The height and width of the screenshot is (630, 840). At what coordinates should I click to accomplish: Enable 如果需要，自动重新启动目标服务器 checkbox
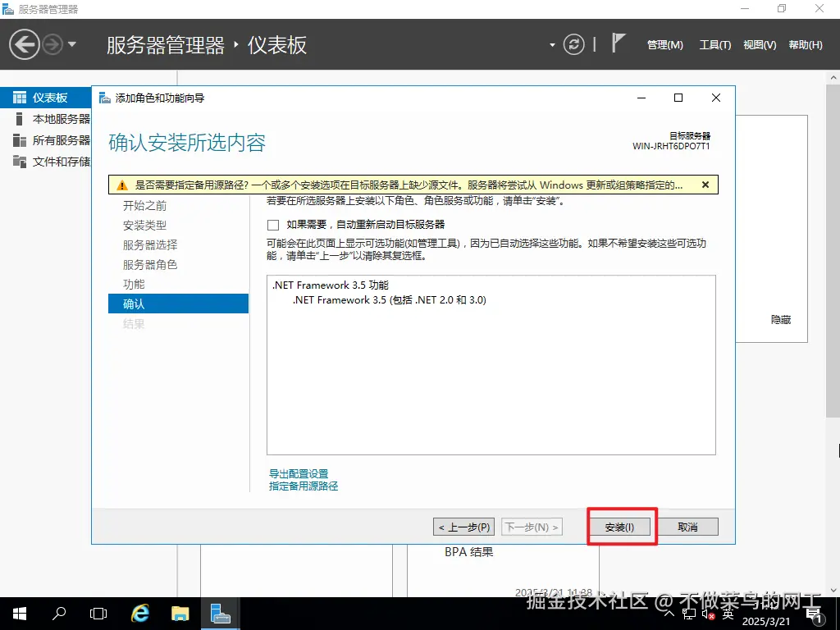pos(272,224)
